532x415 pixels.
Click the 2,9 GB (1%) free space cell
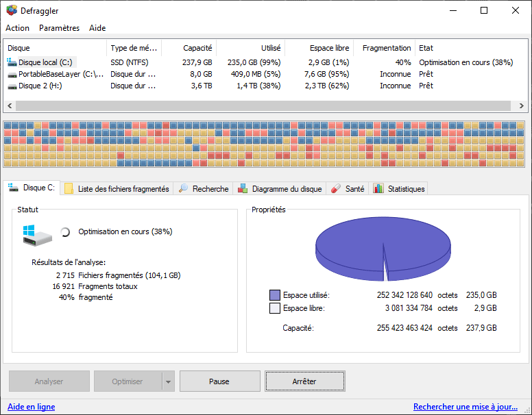pyautogui.click(x=328, y=62)
